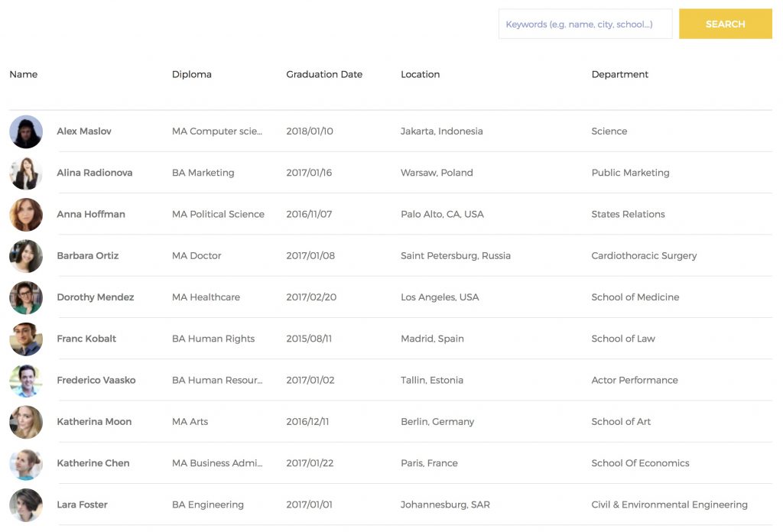Image resolution: width=783 pixels, height=532 pixels.
Task: Click the location Palo Alto, CA, USA
Action: click(442, 214)
